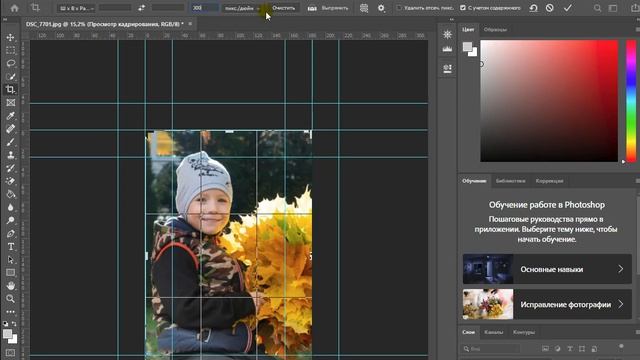Viewport: 640px width, 360px height.
Task: Select the Lasso tool
Action: point(11,63)
